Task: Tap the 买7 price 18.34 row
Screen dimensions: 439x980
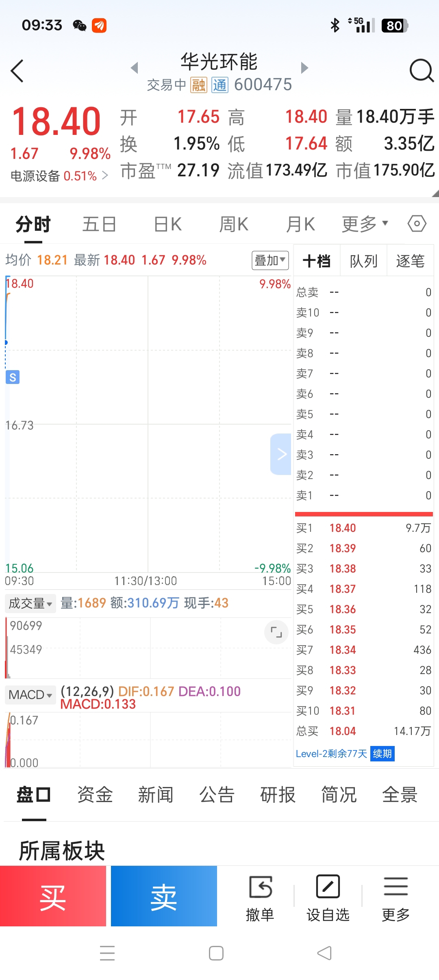Action: (363, 650)
